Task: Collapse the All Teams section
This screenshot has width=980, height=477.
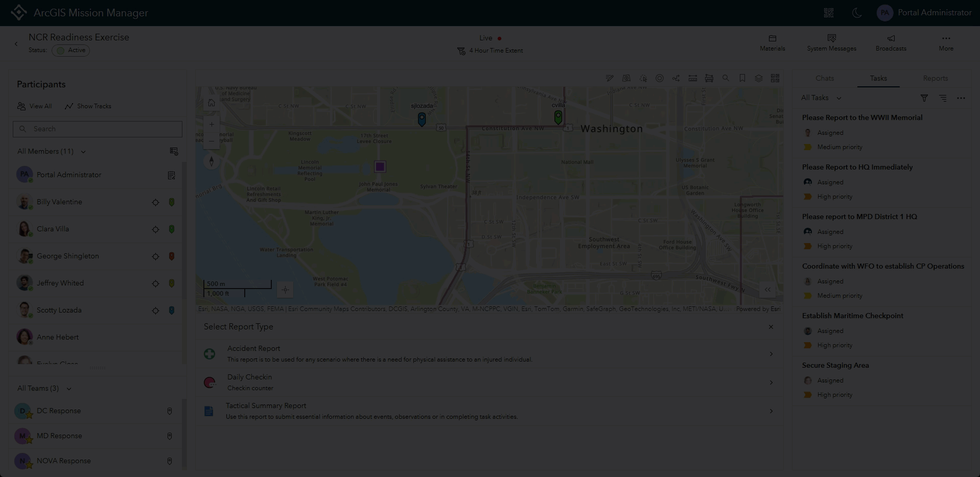Action: [x=68, y=388]
